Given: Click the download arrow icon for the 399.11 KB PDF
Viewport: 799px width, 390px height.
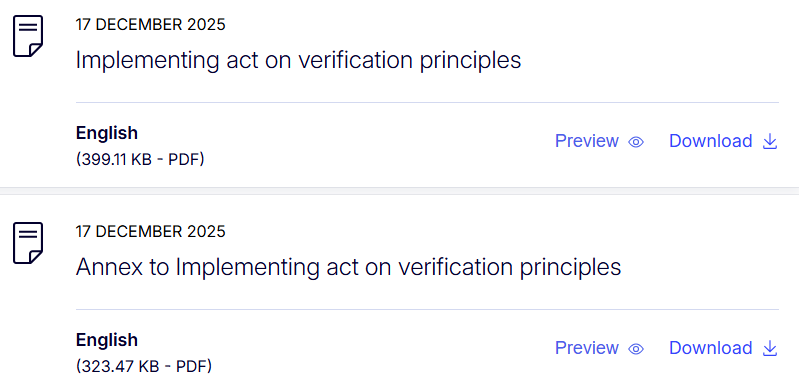Looking at the screenshot, I should click(769, 141).
